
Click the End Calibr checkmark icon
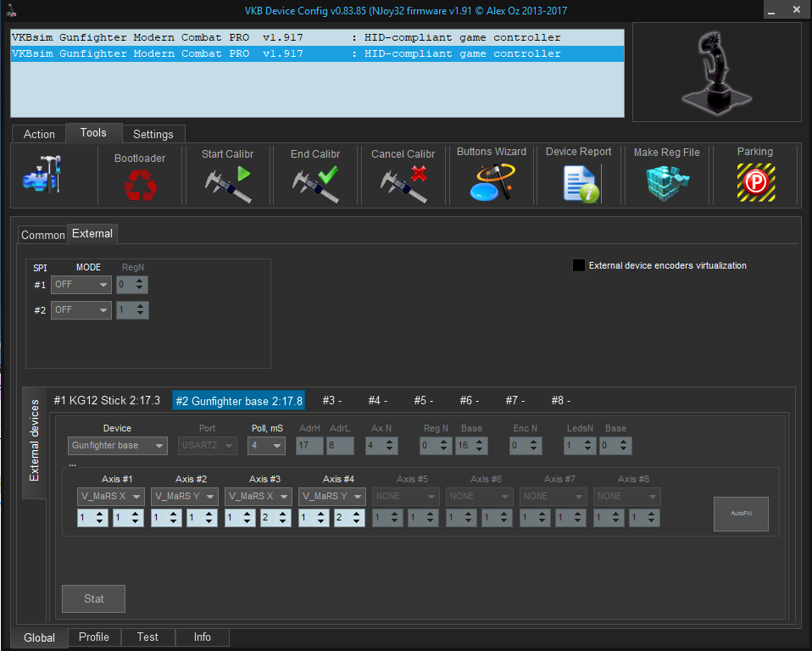click(315, 183)
